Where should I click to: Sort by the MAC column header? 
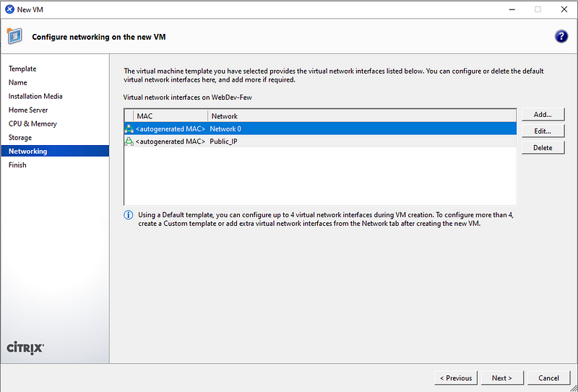tap(171, 116)
